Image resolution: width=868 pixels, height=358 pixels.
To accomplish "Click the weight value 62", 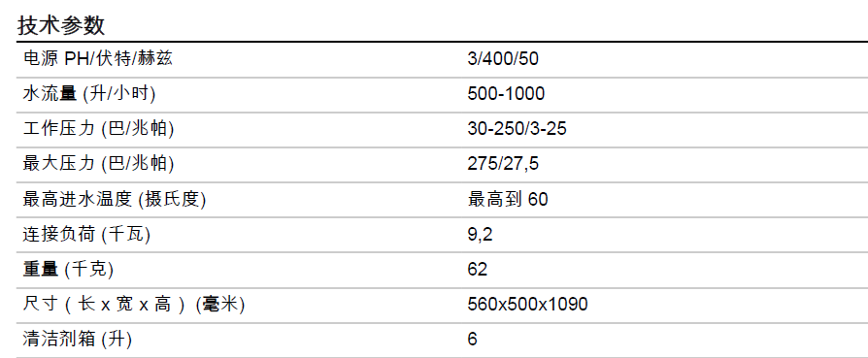I will pyautogui.click(x=478, y=270).
